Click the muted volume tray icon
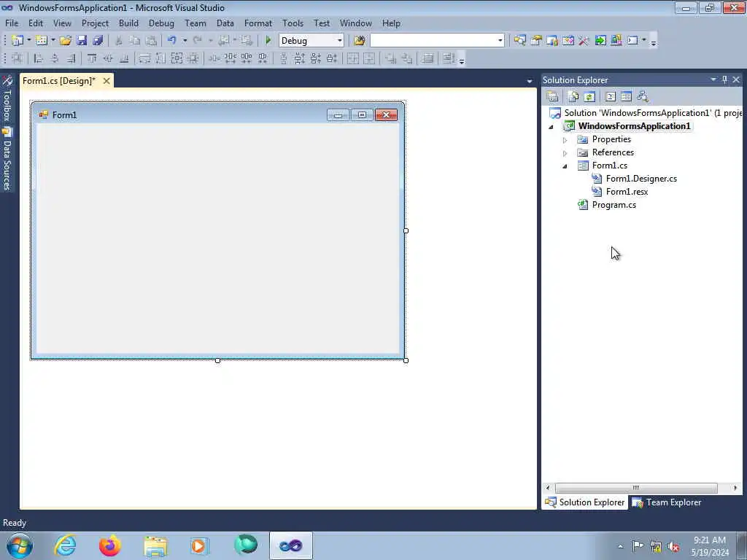 [x=673, y=546]
